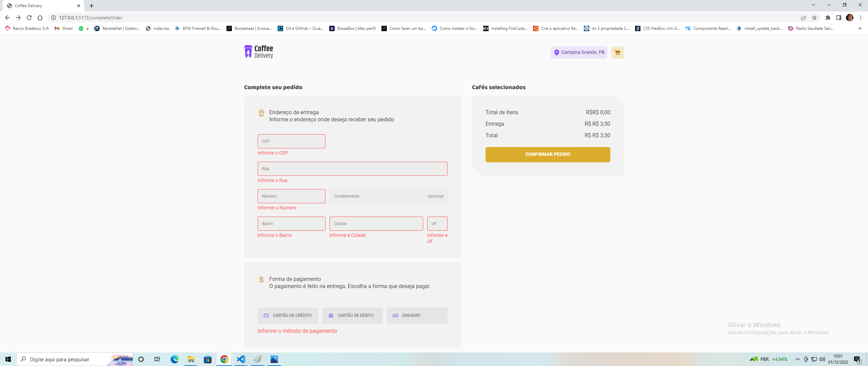The height and width of the screenshot is (366, 868).
Task: Open the shopping cart icon
Action: 617,53
